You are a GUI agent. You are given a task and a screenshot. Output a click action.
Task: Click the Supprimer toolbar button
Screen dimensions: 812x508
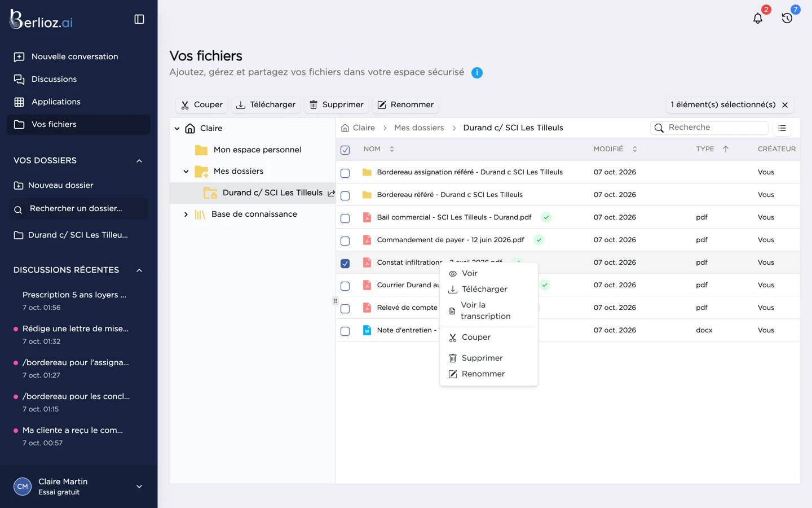pyautogui.click(x=337, y=105)
